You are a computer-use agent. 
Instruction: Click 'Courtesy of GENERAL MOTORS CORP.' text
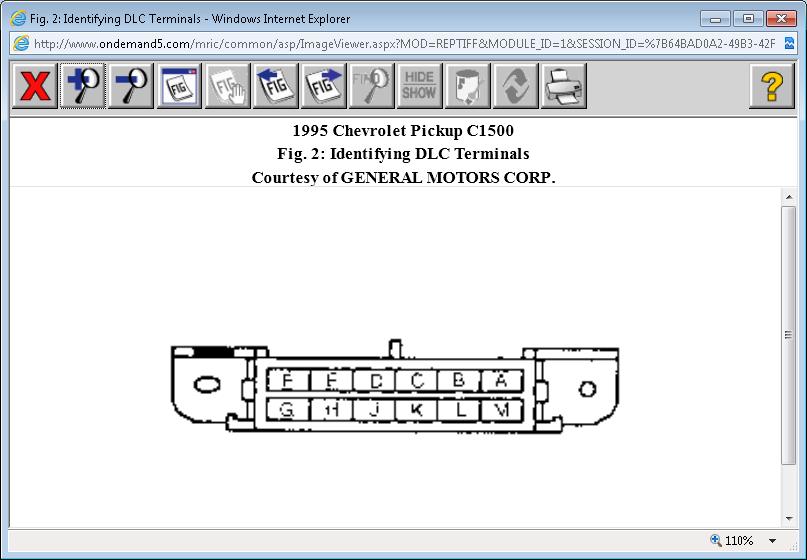(404, 178)
